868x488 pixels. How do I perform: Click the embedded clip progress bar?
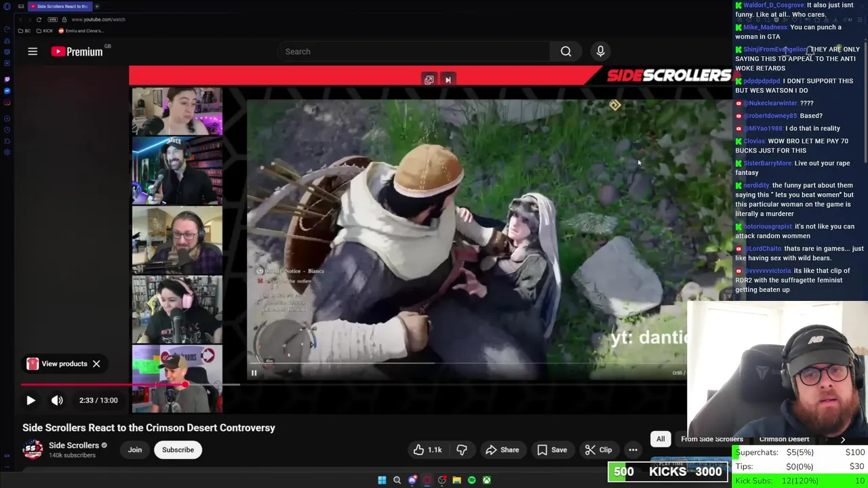(x=468, y=363)
